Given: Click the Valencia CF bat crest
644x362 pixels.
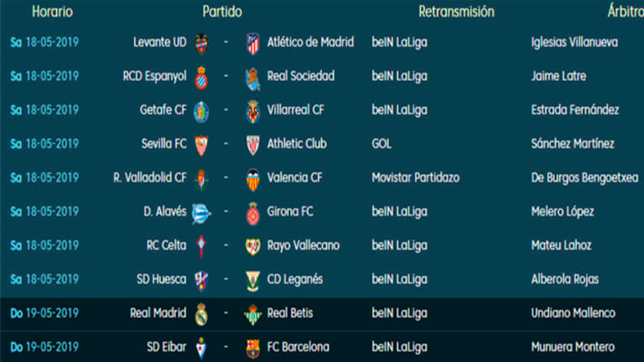Looking at the screenshot, I should coord(252,178).
